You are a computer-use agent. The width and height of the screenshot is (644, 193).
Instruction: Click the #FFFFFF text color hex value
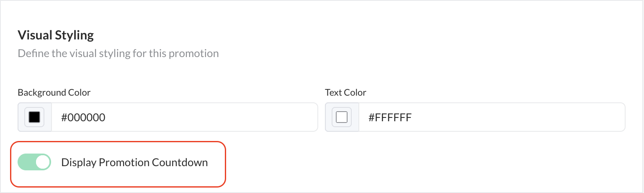pos(390,117)
